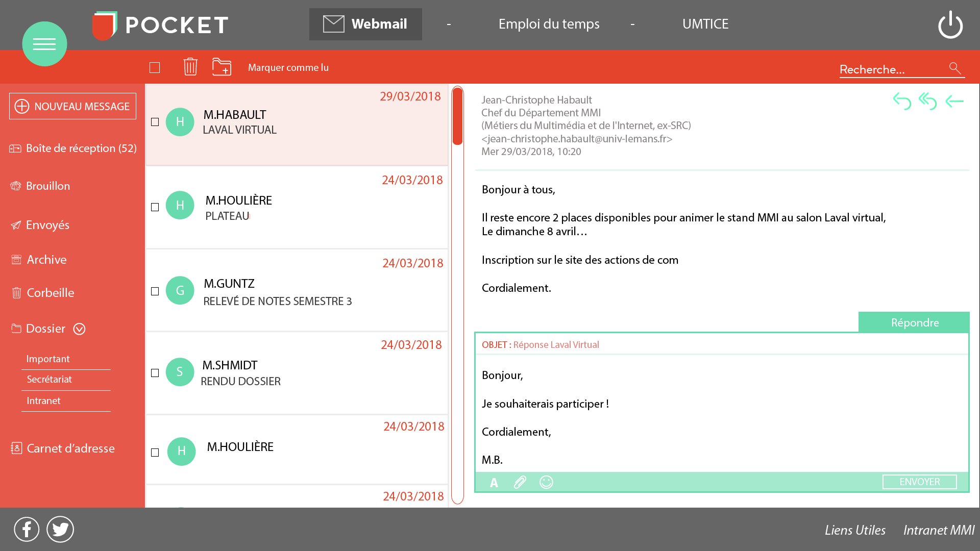The width and height of the screenshot is (980, 551).
Task: Click the OBJET subject field
Action: 722,344
